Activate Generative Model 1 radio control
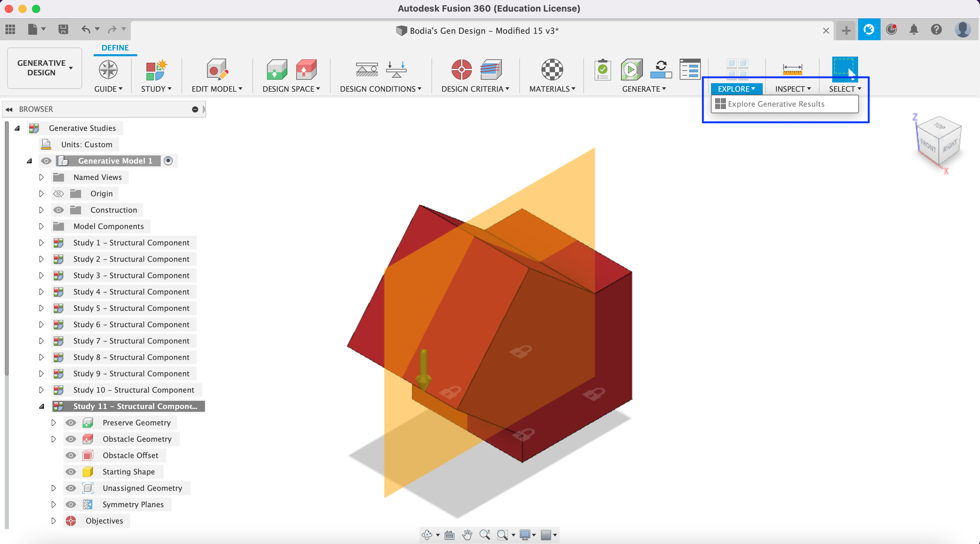This screenshot has height=544, width=980. click(169, 161)
